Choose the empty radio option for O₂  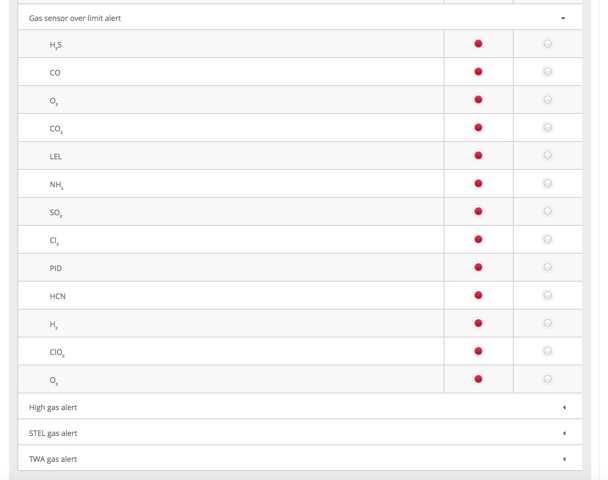pyautogui.click(x=547, y=100)
